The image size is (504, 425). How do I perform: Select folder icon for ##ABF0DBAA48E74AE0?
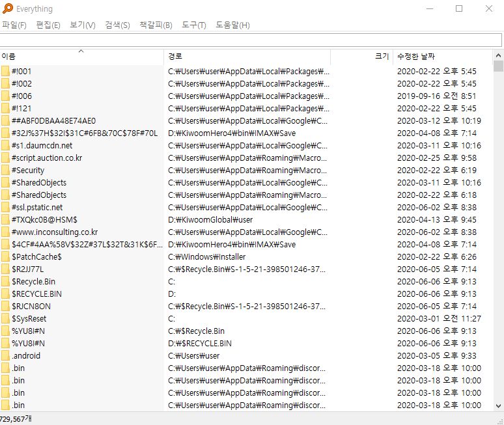(x=5, y=121)
